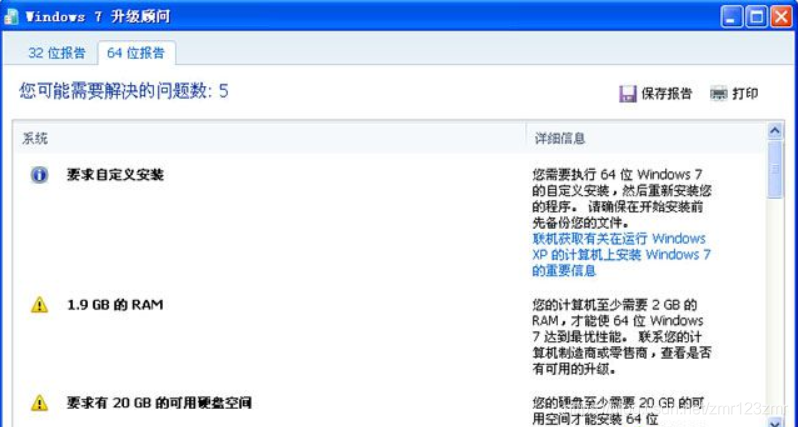
Task: Close the Windows 7 升级顾问 window
Action: click(x=781, y=18)
